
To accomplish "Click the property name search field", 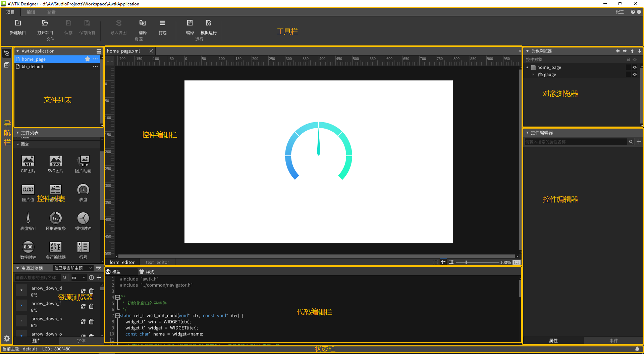I will coord(576,142).
